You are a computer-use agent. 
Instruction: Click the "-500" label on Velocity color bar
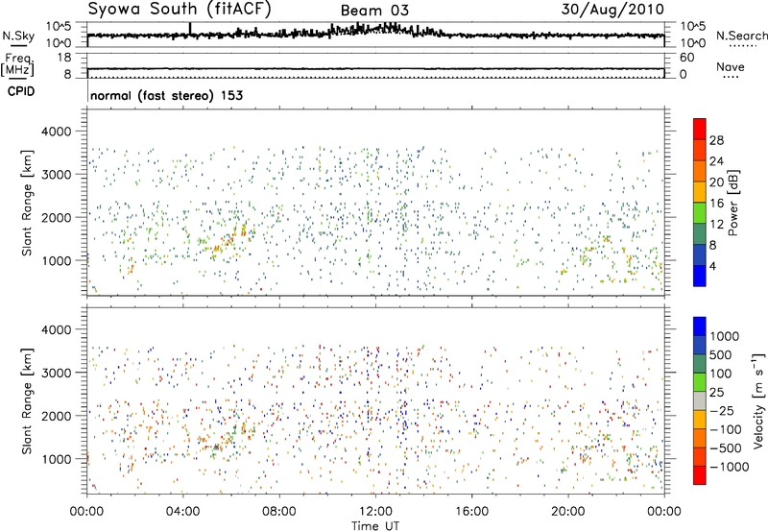click(x=726, y=448)
